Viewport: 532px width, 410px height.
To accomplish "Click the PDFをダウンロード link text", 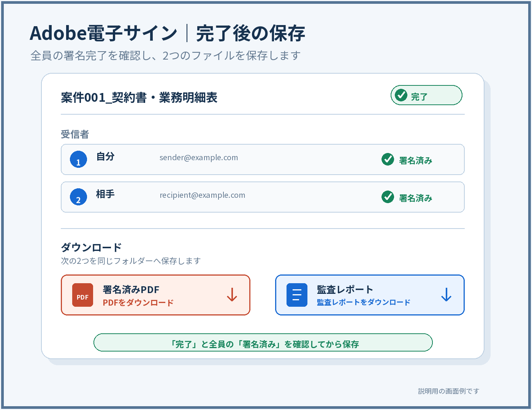I will click(138, 303).
